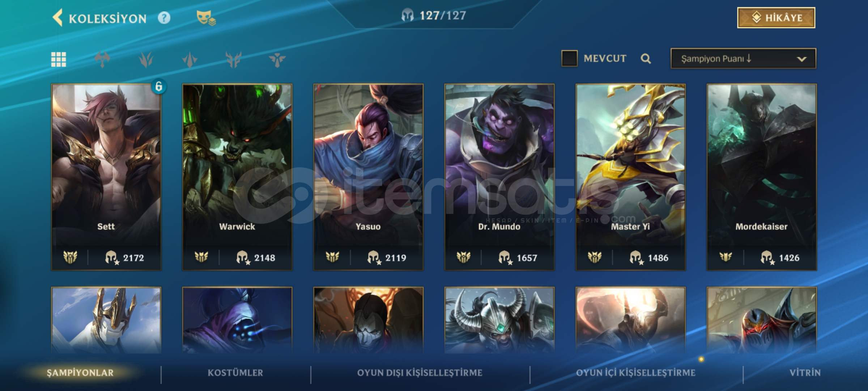This screenshot has width=868, height=391.
Task: Open the Master Yi champion card
Action: pyautogui.click(x=630, y=177)
